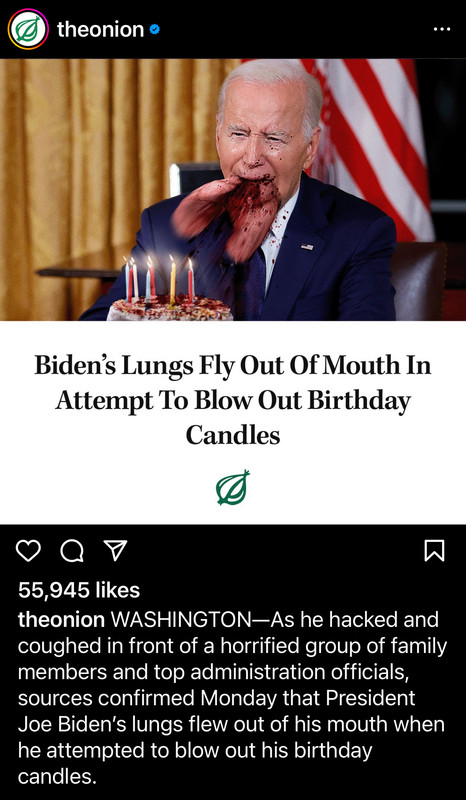
Task: Click the blue verified badge beside theonion
Action: [155, 30]
